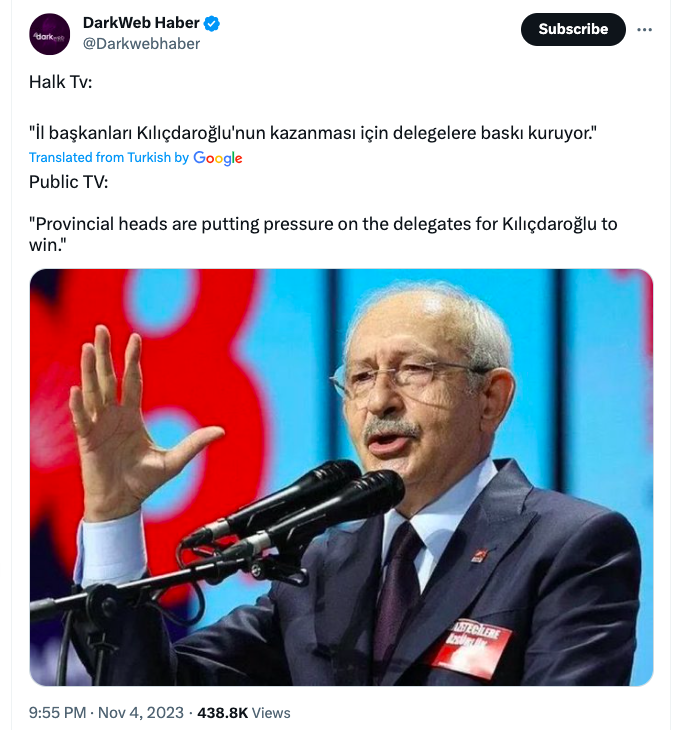Open the three-dot more options menu
This screenshot has width=678, height=730.
644,29
